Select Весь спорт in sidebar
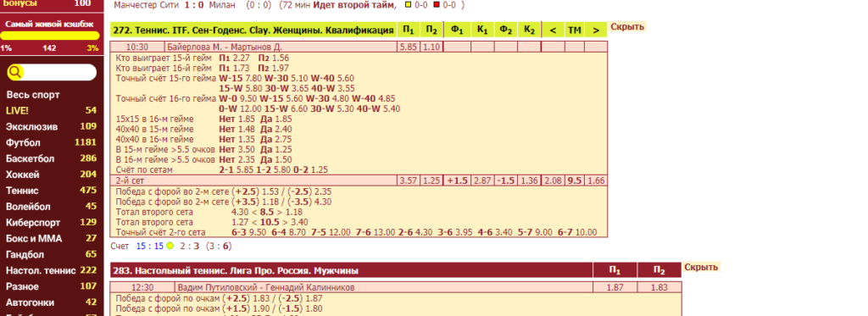The height and width of the screenshot is (316, 868). click(x=33, y=95)
